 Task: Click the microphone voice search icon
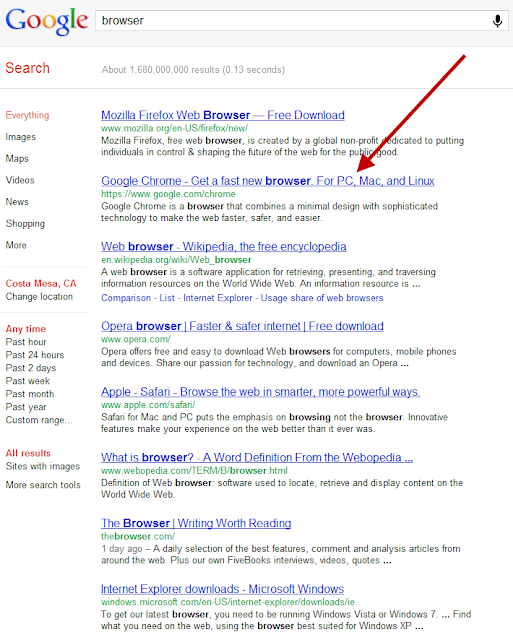497,20
